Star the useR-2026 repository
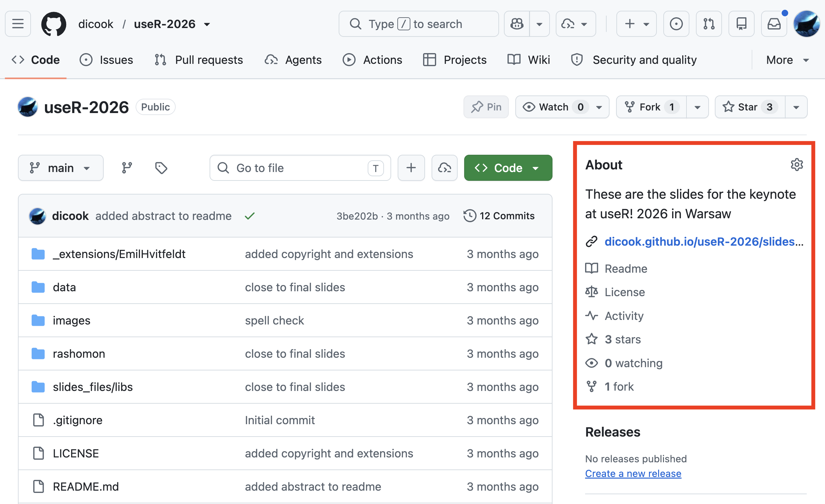This screenshot has height=504, width=825. point(750,107)
